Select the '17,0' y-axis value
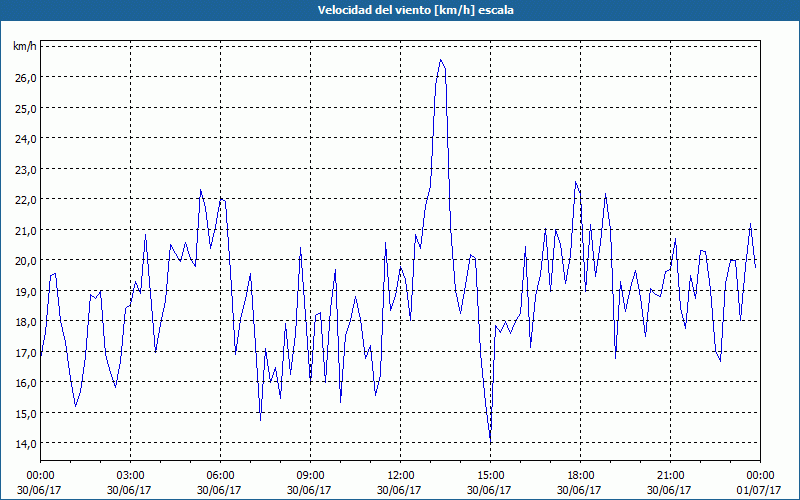Screen dimensions: 800x500 (x=25, y=353)
